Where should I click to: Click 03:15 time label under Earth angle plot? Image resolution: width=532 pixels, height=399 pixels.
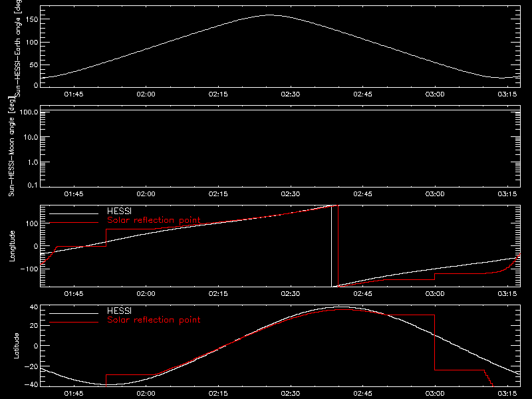507,94
